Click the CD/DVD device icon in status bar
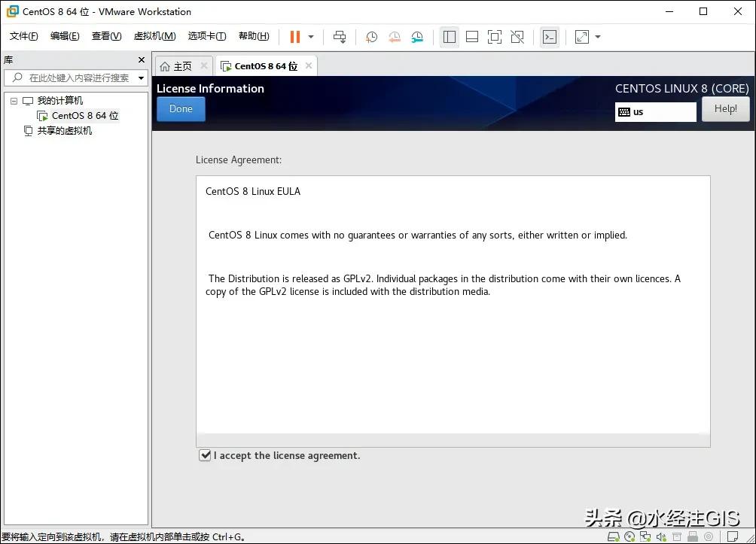Viewport: 756px width, 544px height. pos(630,536)
